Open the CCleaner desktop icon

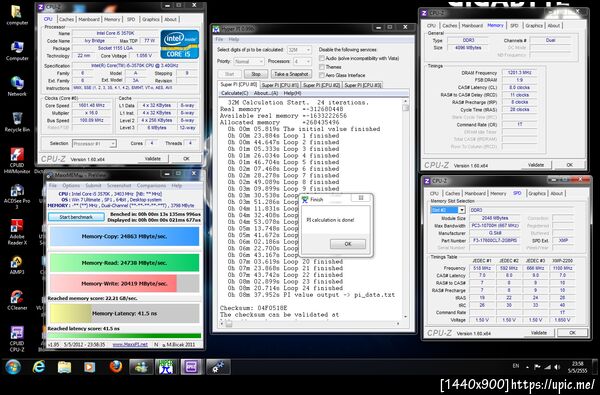tap(17, 300)
